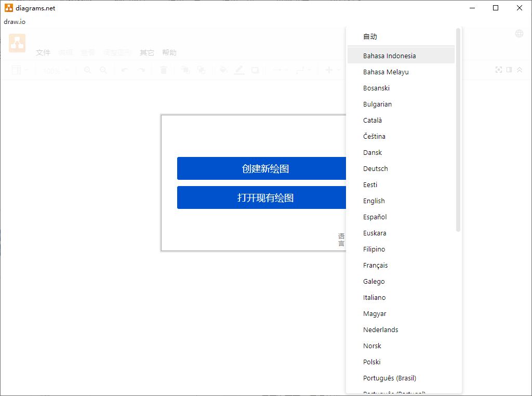The width and height of the screenshot is (532, 396).
Task: Toggle the Format panel icon
Action: tap(509, 70)
